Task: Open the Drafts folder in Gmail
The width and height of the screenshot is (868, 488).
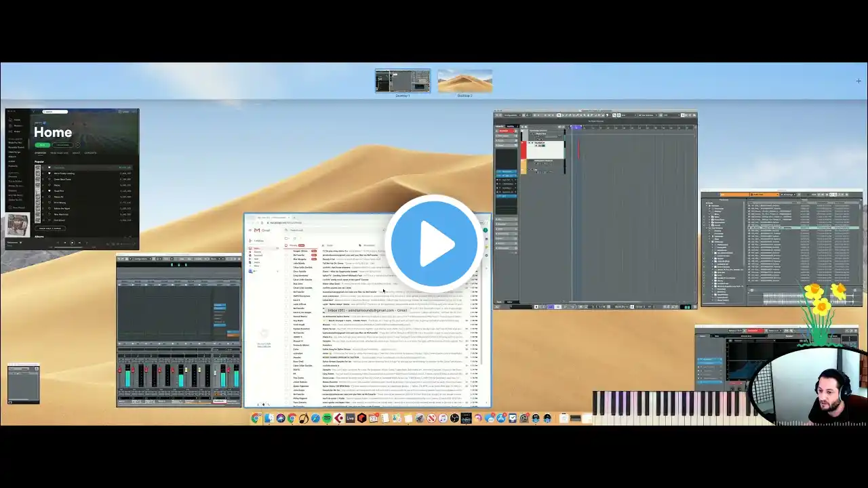Action: pyautogui.click(x=257, y=263)
